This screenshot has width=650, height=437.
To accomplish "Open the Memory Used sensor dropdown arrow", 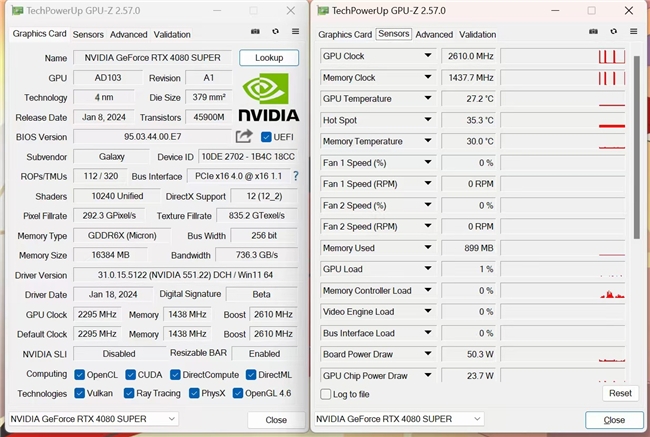I will pos(428,248).
